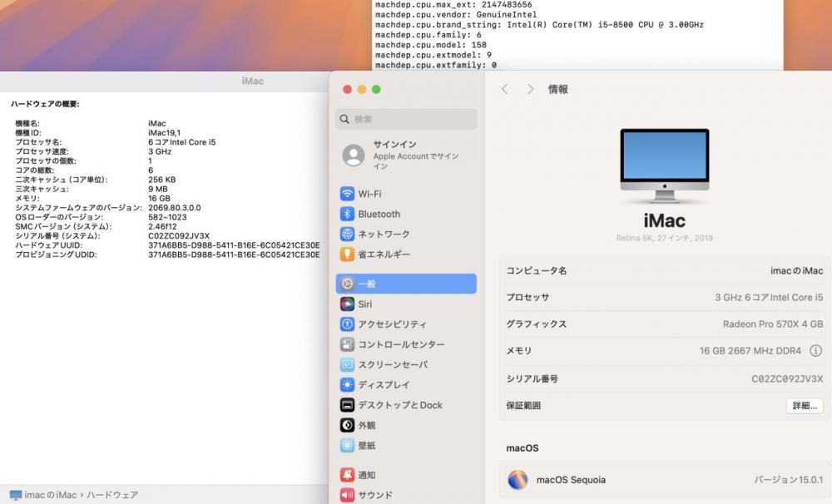
Task: Click the 情報 page title
Action: coord(557,89)
